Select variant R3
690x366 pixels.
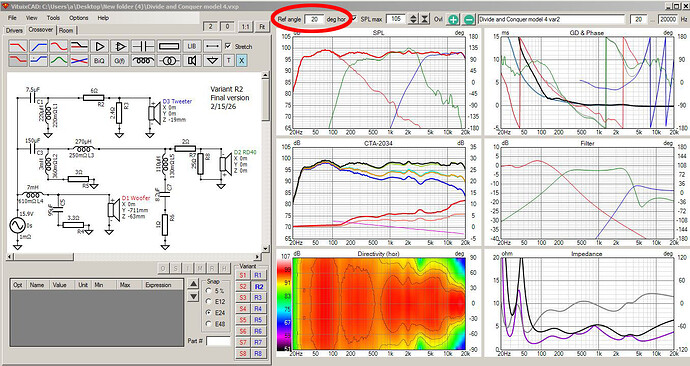point(258,298)
